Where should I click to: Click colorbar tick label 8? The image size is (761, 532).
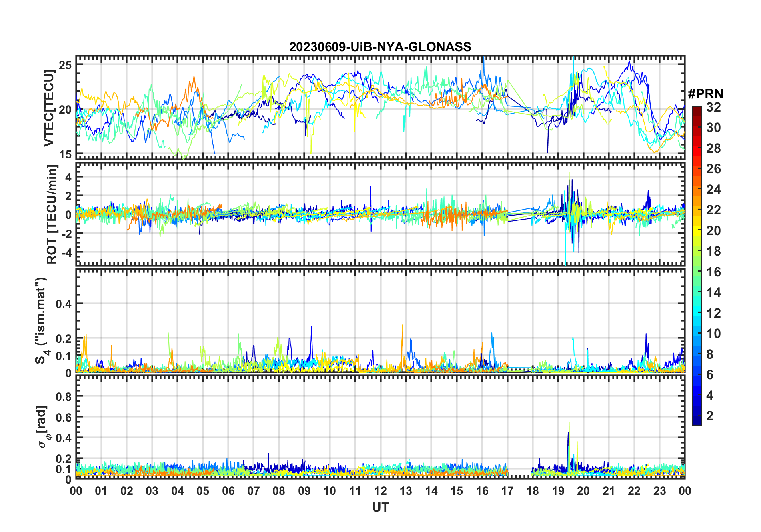point(710,354)
